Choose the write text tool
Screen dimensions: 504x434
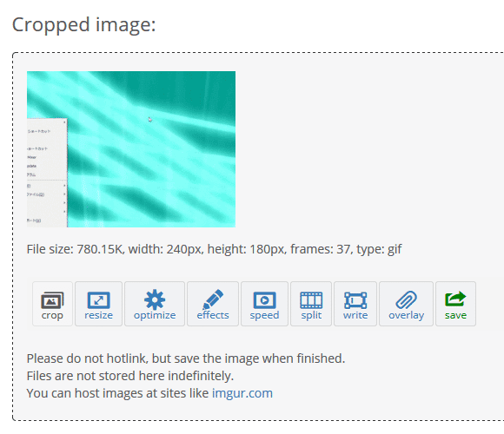[x=355, y=304]
